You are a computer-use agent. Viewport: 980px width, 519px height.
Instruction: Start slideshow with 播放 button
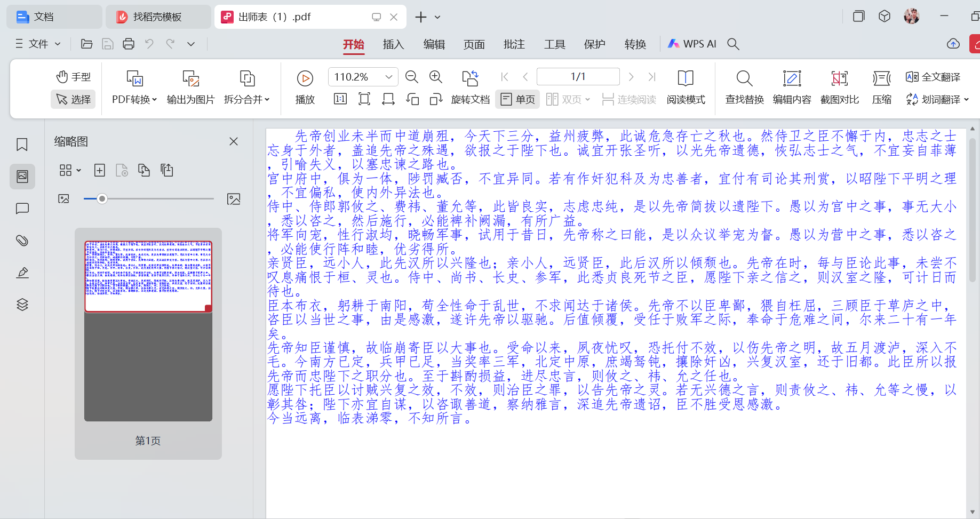tap(305, 88)
